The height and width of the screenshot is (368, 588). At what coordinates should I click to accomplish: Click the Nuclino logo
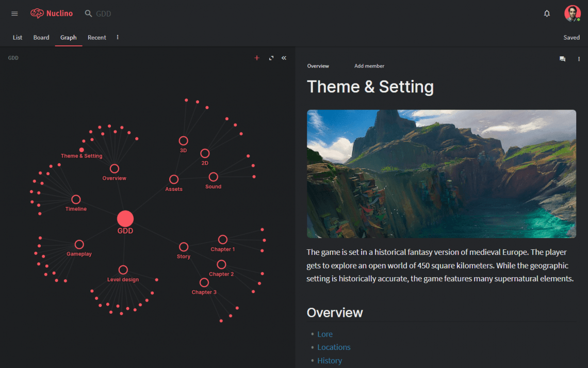coord(52,13)
